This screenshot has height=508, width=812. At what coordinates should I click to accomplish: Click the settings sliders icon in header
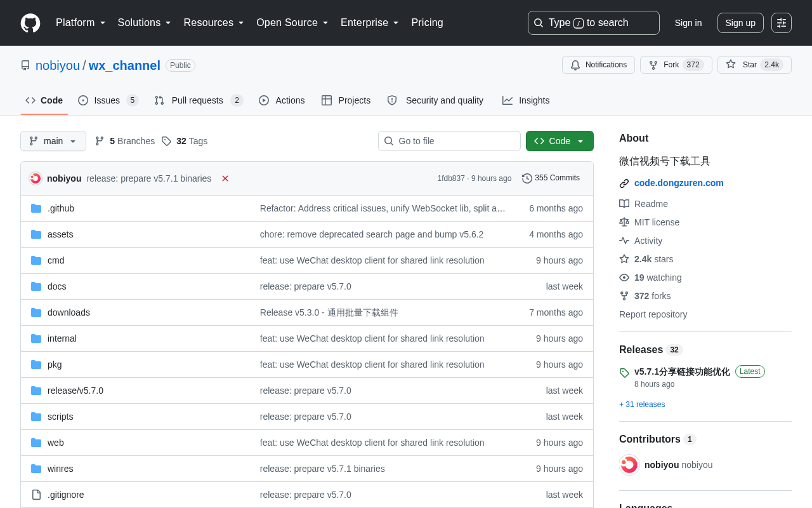782,23
